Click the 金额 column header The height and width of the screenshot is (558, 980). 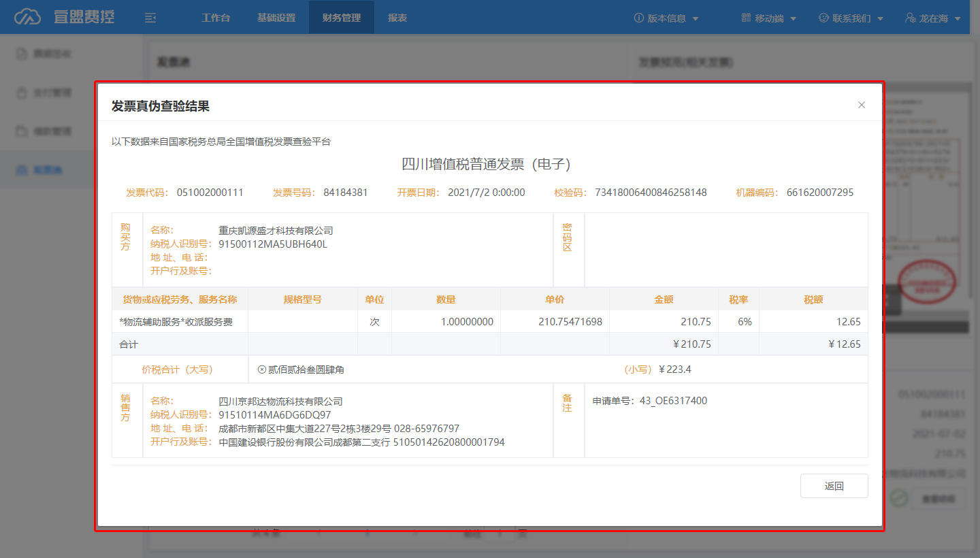pyautogui.click(x=664, y=299)
